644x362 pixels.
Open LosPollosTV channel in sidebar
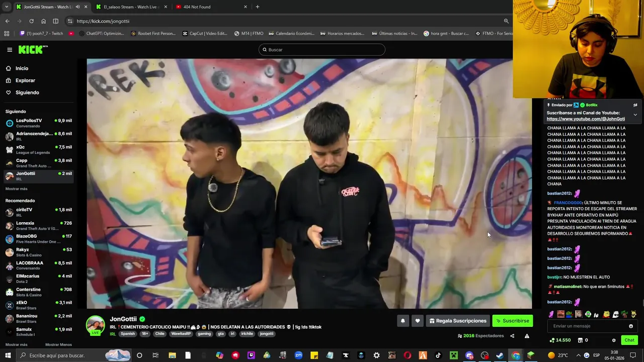[39, 123]
